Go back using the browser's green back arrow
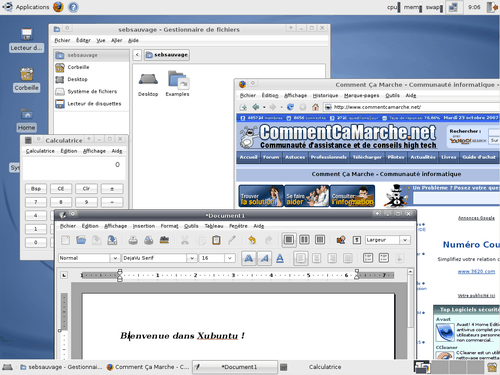This screenshot has width=500, height=375. (x=256, y=107)
